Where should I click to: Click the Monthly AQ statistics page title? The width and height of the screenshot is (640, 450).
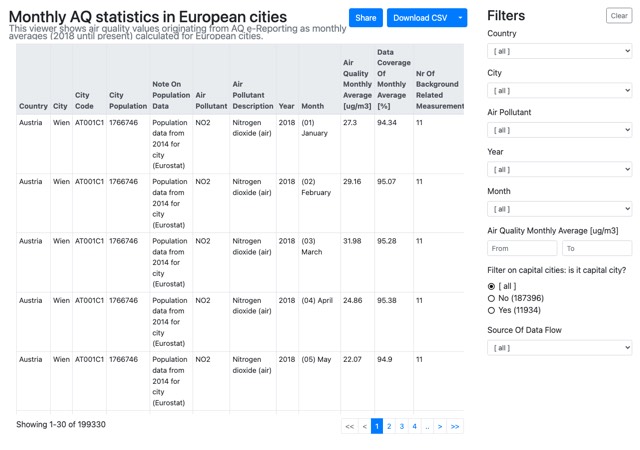tap(148, 17)
